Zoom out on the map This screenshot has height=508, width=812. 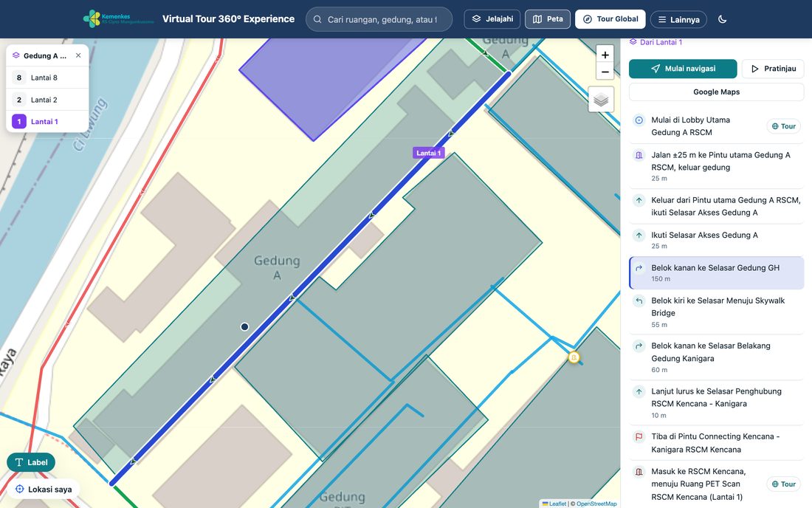coord(605,72)
